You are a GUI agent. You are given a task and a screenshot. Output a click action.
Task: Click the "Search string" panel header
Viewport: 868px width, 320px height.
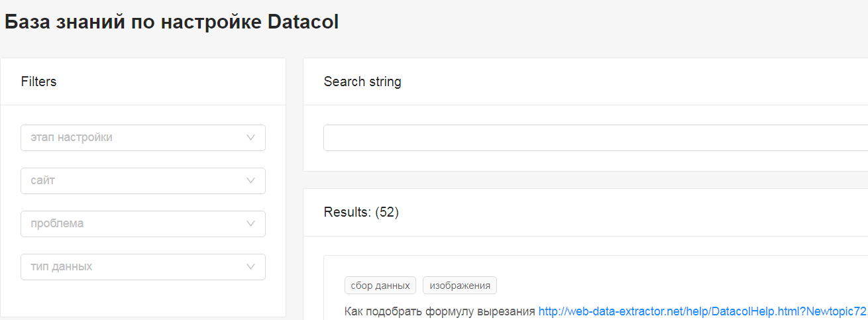point(362,81)
